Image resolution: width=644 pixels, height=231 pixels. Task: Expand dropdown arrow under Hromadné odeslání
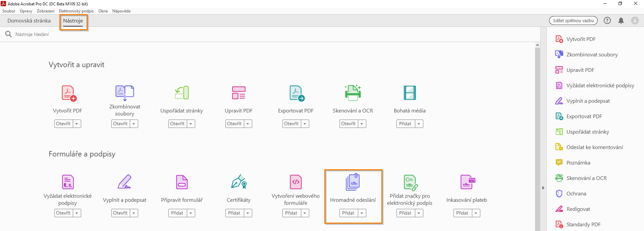pyautogui.click(x=362, y=213)
